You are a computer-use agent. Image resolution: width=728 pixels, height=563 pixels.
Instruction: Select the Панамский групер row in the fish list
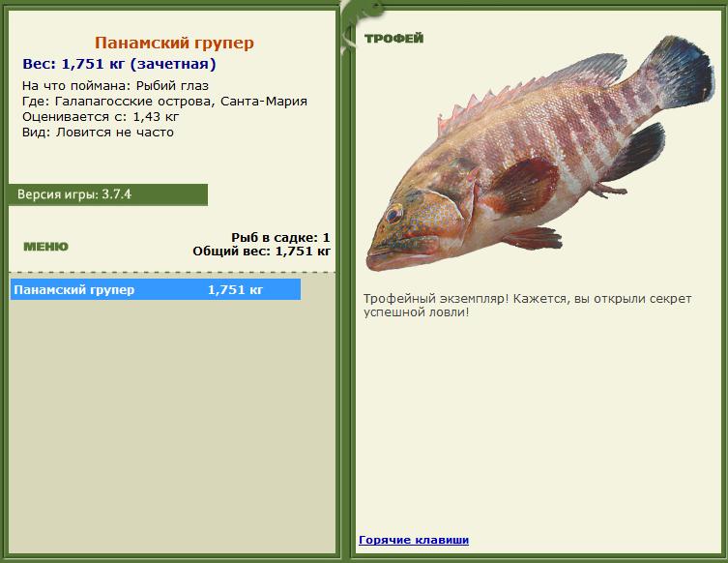(156, 289)
